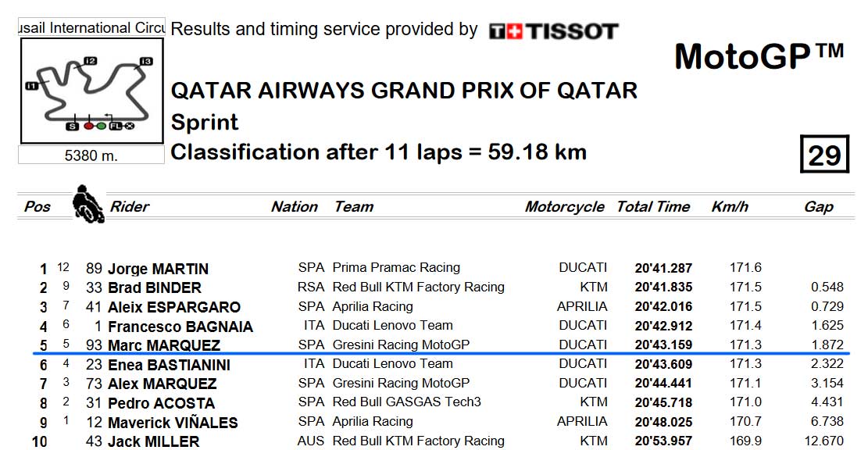Click the MotoGP logo text

coord(759,56)
